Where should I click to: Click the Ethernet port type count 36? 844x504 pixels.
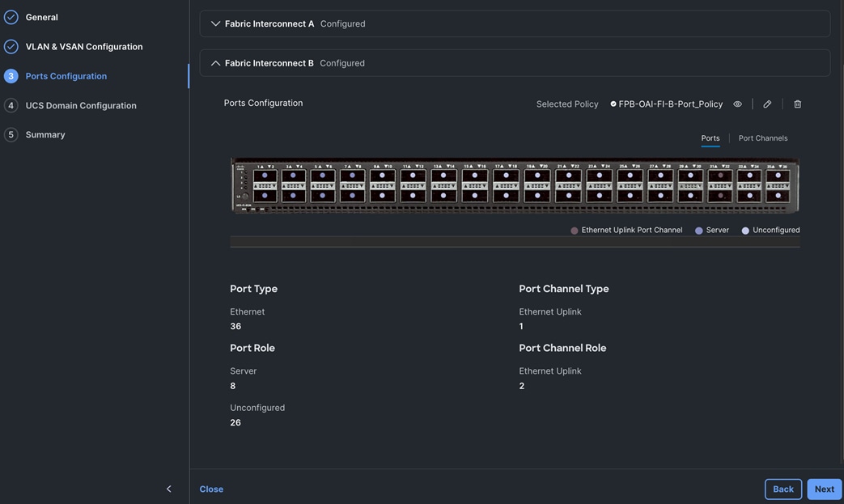pyautogui.click(x=235, y=326)
